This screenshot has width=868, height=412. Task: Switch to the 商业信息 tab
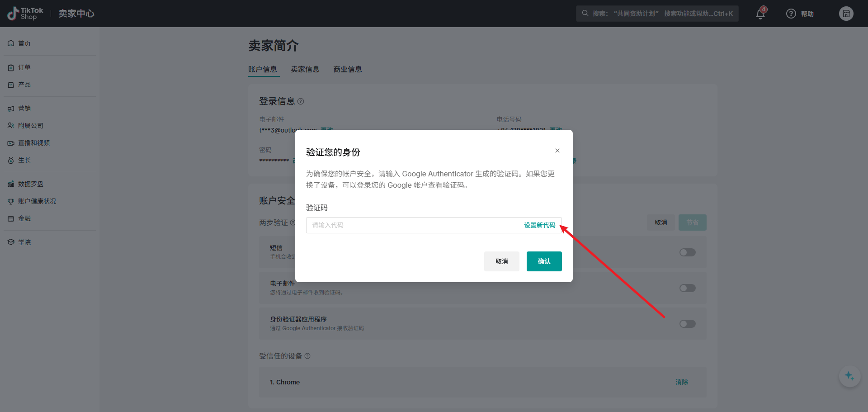[x=347, y=69]
